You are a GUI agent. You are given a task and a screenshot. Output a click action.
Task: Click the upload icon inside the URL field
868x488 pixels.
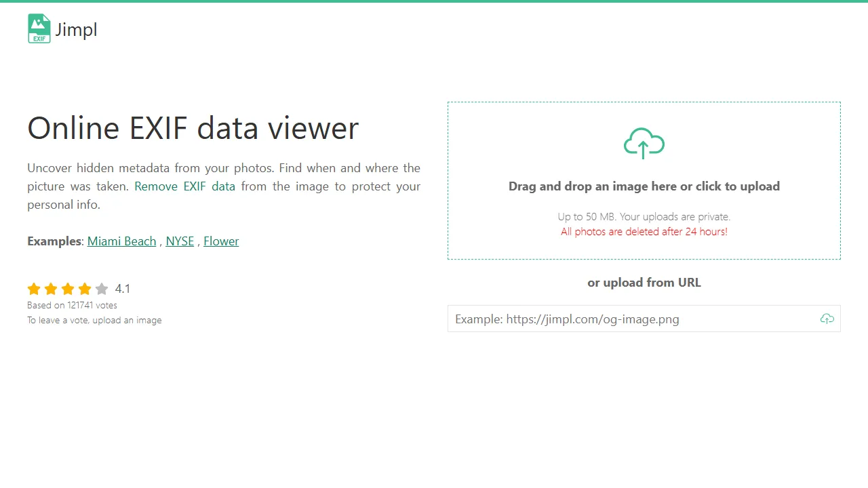(x=827, y=319)
